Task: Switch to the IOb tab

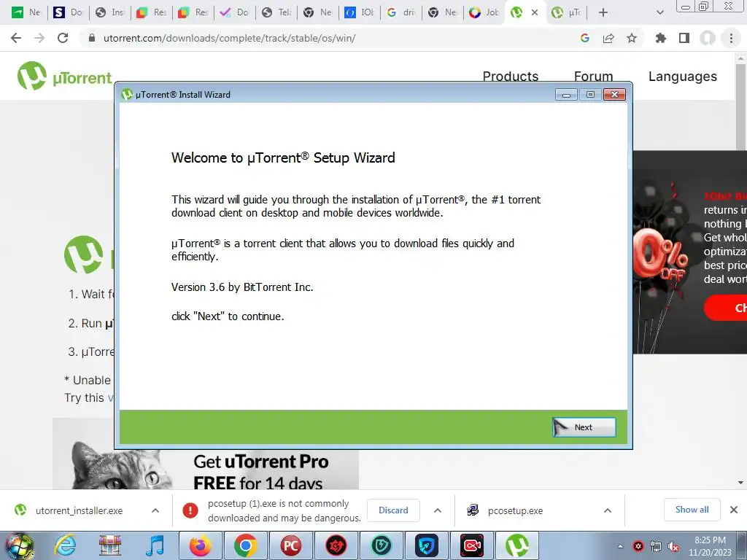Action: 359,12
